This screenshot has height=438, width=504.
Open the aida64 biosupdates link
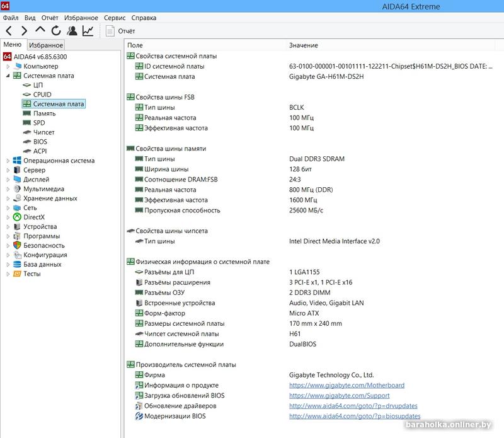[x=355, y=416]
